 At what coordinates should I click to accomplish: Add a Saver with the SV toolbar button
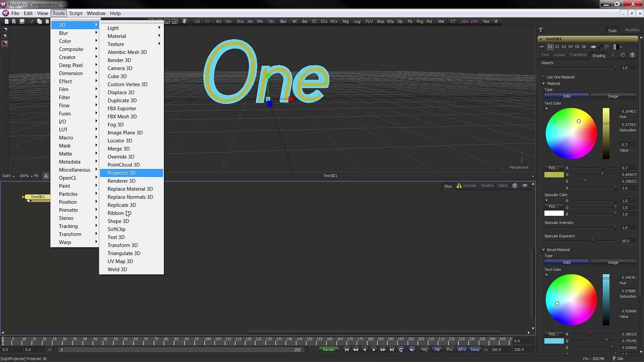point(207,21)
